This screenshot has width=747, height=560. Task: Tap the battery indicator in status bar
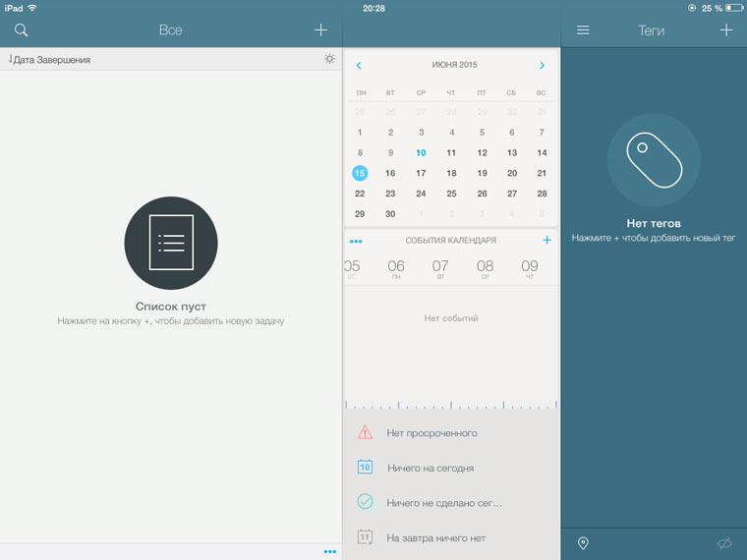(x=734, y=8)
